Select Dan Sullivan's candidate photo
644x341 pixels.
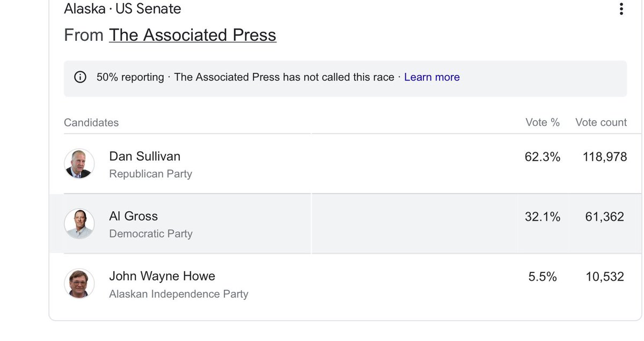[x=79, y=164]
